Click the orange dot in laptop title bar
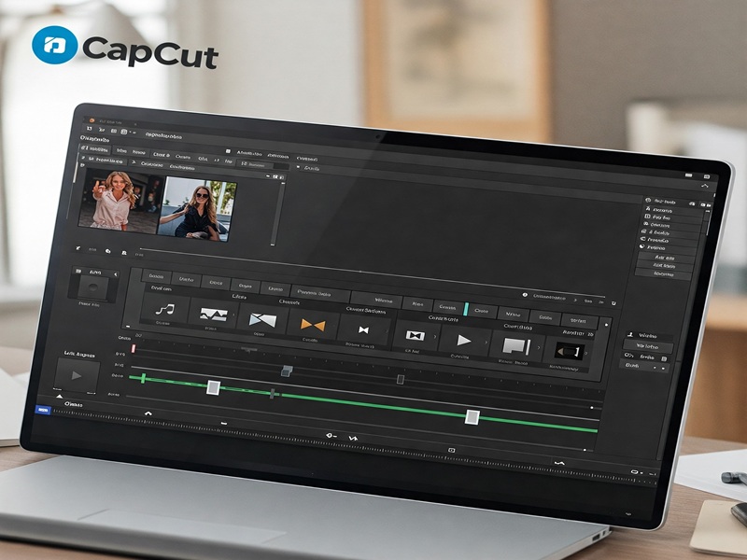747x560 pixels. pyautogui.click(x=92, y=120)
